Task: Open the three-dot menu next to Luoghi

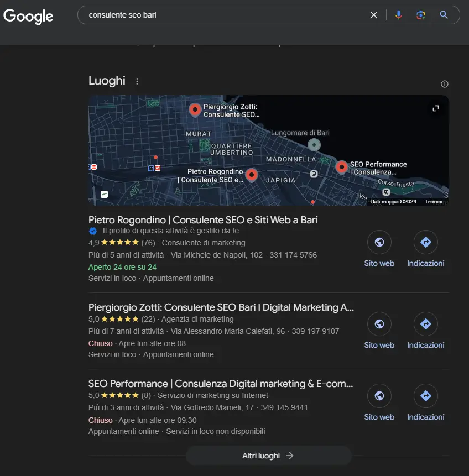Action: coord(137,80)
